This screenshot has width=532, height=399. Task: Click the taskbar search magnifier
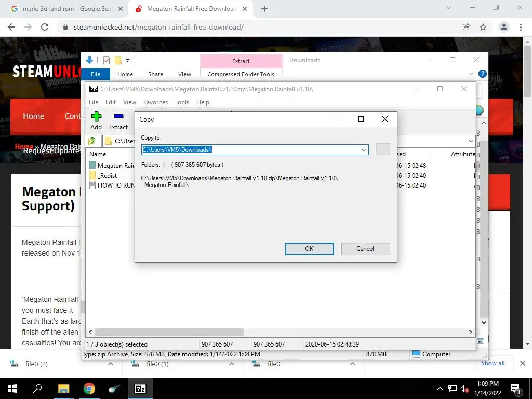point(37,388)
